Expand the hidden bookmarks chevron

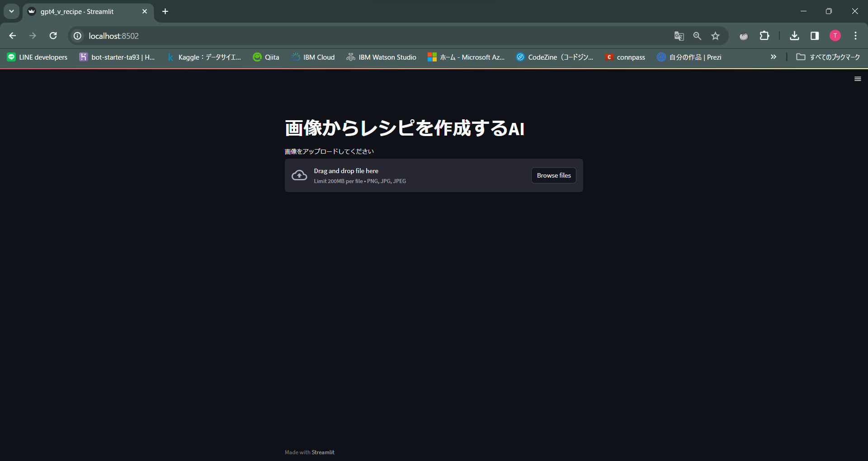coord(774,57)
